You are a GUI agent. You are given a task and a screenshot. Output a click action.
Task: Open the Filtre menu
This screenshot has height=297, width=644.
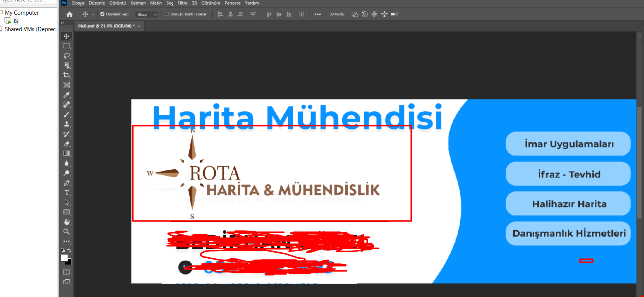pos(183,3)
